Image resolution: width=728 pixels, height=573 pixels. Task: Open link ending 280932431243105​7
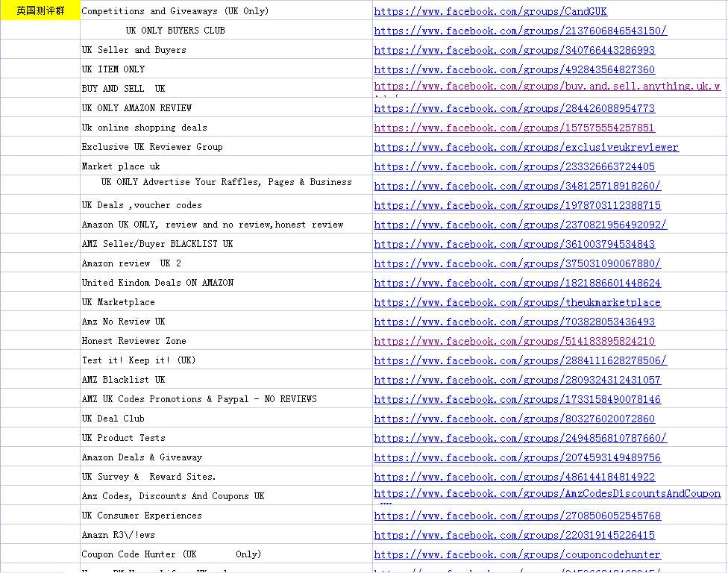[517, 380]
